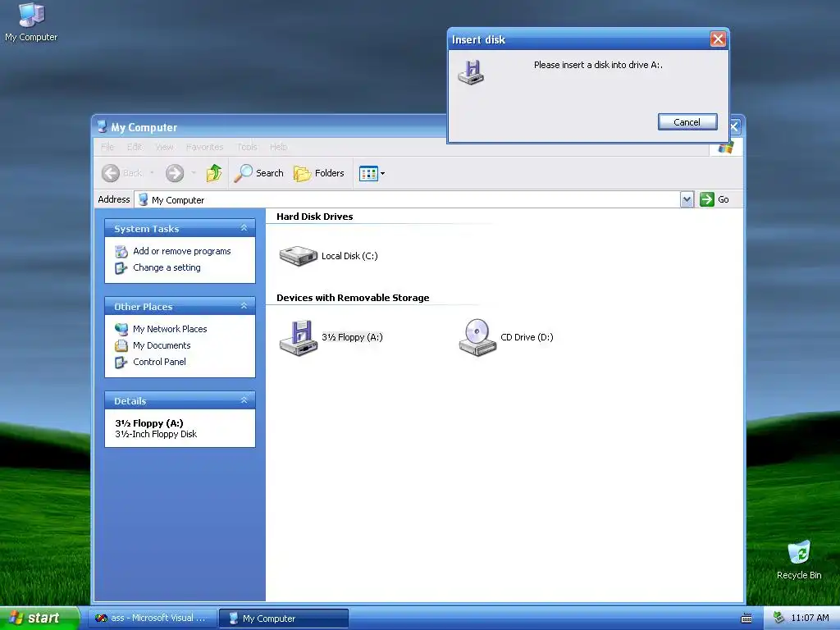Click the My Computer taskbar button
This screenshot has width=840, height=630.
coord(284,619)
